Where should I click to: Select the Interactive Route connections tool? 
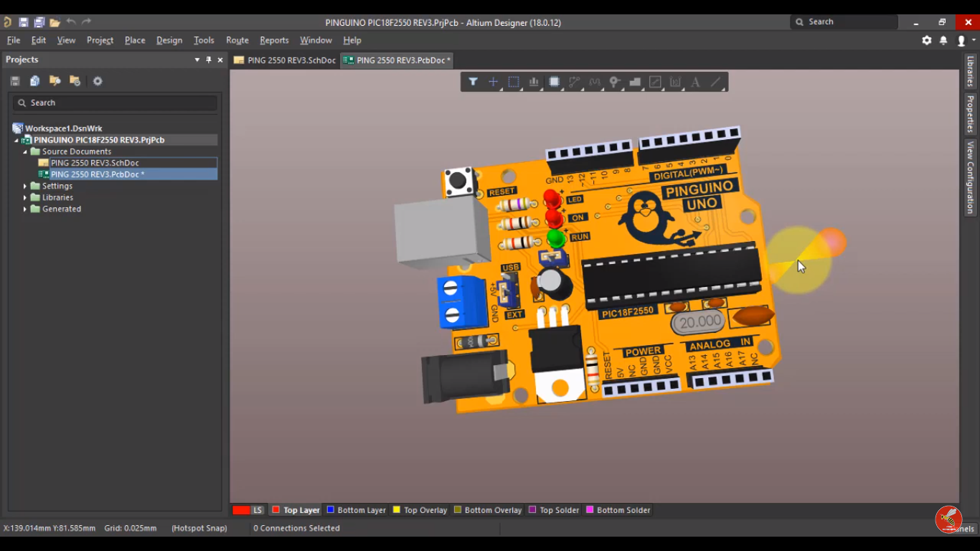click(x=575, y=82)
